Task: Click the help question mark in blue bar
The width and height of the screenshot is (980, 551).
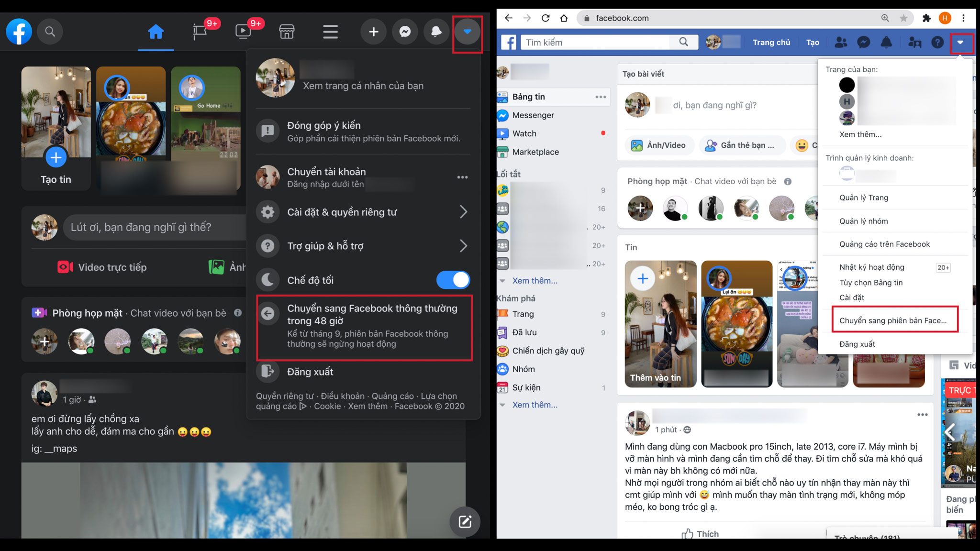Action: click(937, 43)
